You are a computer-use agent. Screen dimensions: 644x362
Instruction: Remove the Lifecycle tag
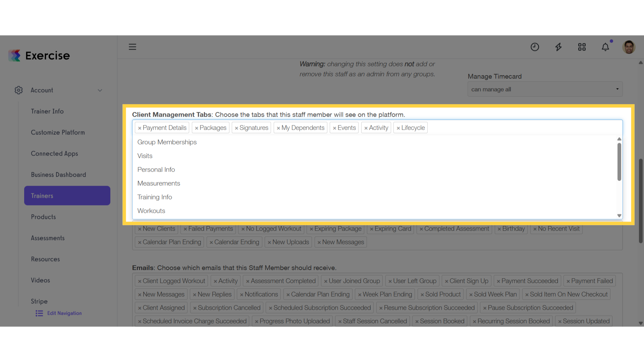pos(398,128)
